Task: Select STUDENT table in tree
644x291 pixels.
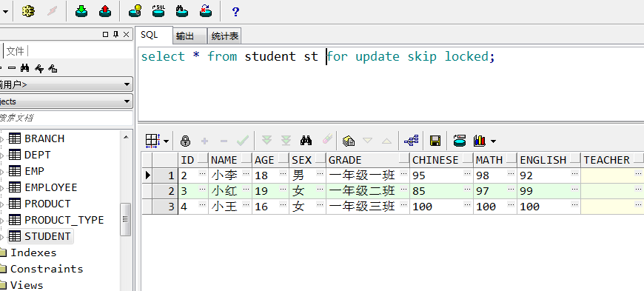Action: (47, 236)
